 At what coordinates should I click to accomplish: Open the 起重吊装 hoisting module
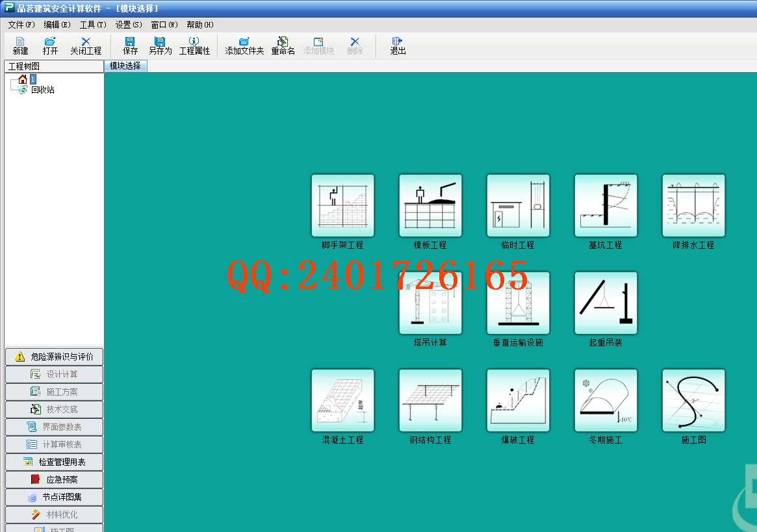tap(606, 303)
